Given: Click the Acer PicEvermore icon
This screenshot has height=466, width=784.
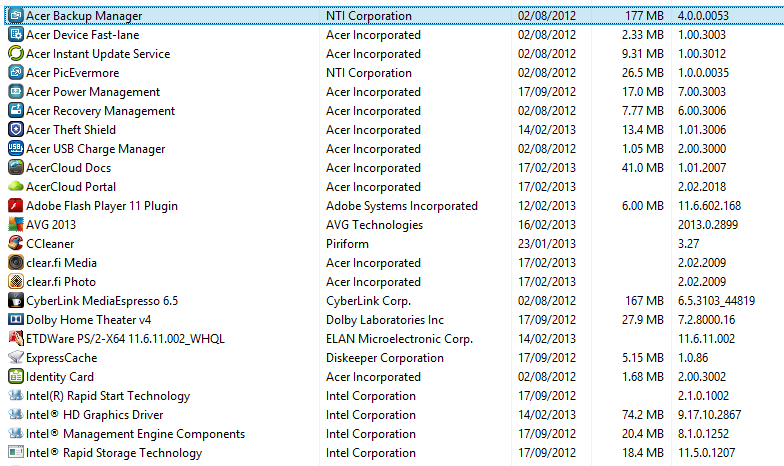Looking at the screenshot, I should pyautogui.click(x=16, y=72).
